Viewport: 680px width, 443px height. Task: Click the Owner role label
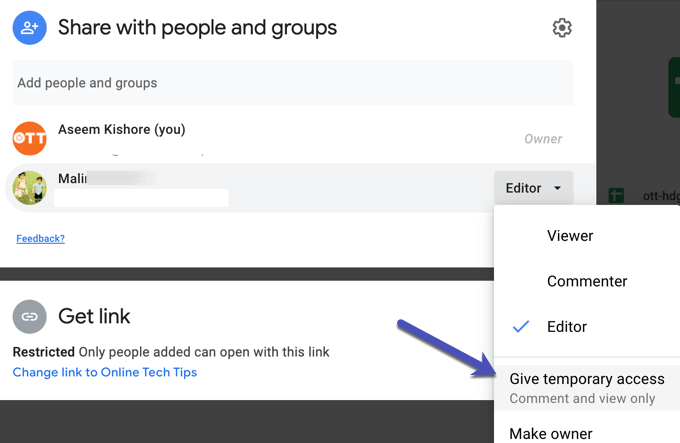pyautogui.click(x=543, y=139)
